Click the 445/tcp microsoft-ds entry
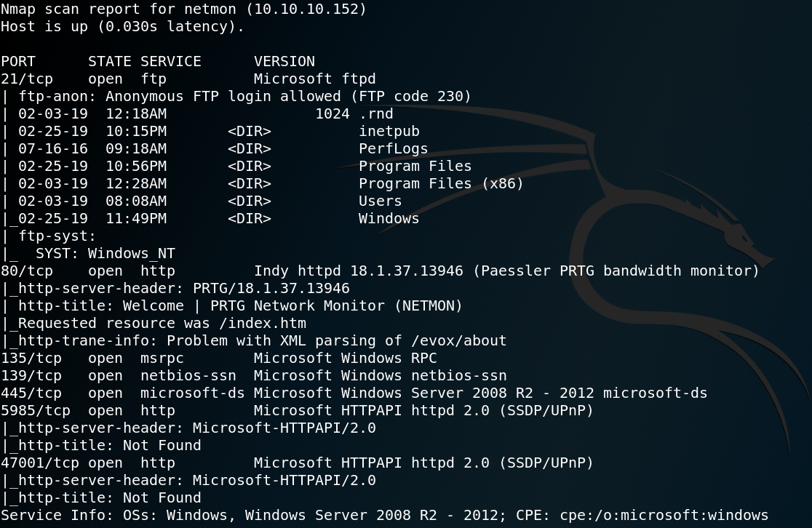 pos(354,393)
